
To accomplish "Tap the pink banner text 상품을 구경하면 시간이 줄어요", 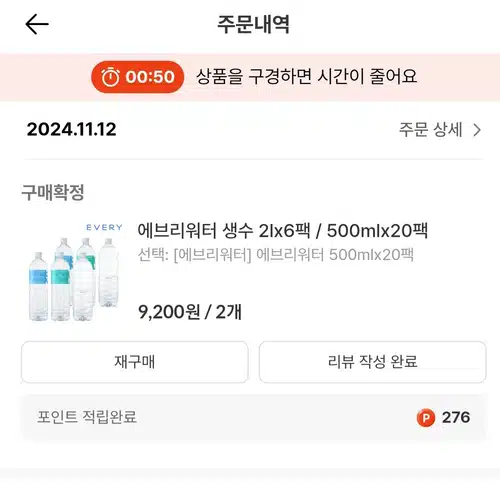I will coord(306,77).
